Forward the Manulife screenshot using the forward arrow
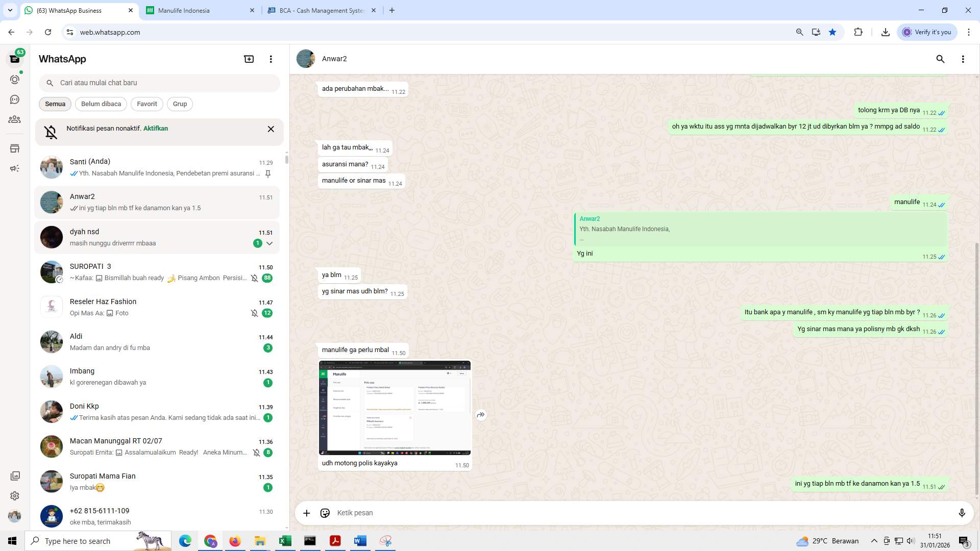 pos(480,415)
